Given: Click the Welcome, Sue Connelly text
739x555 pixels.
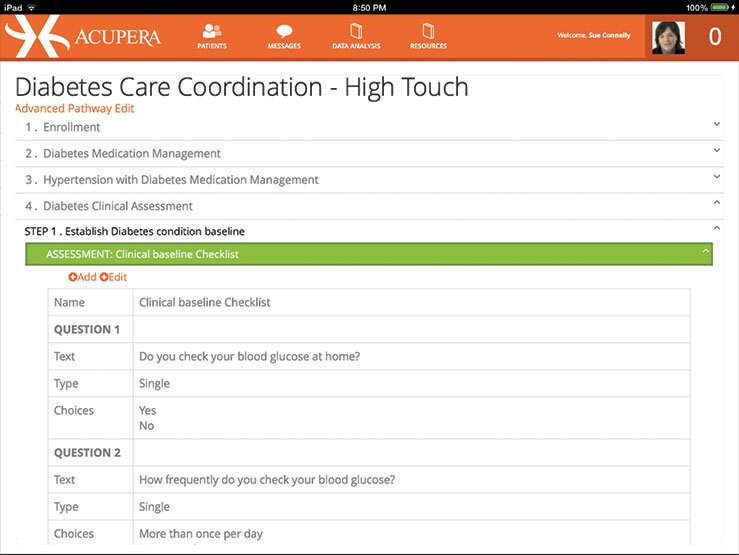Looking at the screenshot, I should point(593,35).
